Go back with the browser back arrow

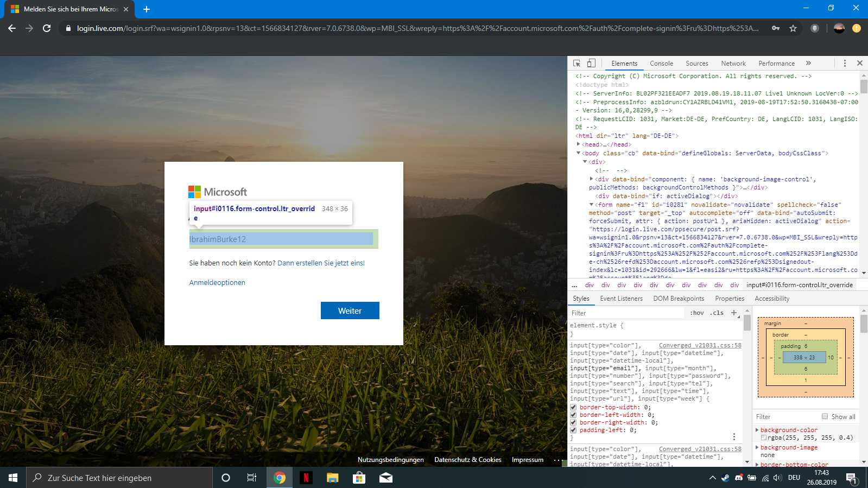point(12,28)
